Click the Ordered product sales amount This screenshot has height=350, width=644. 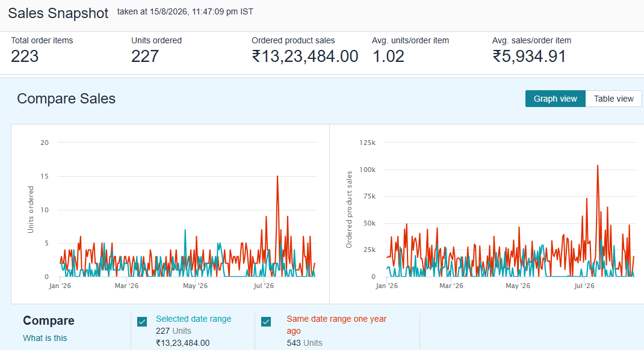(x=305, y=56)
